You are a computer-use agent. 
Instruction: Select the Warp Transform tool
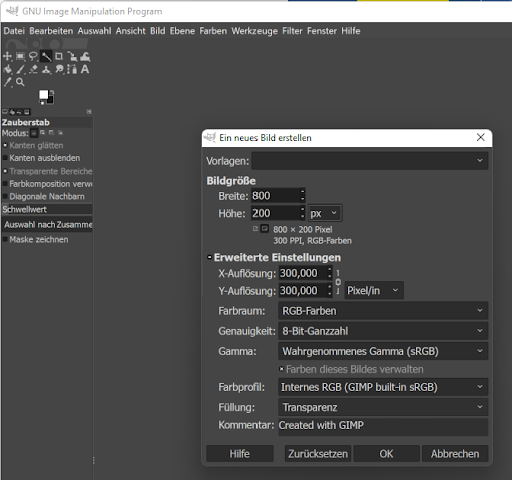point(85,56)
